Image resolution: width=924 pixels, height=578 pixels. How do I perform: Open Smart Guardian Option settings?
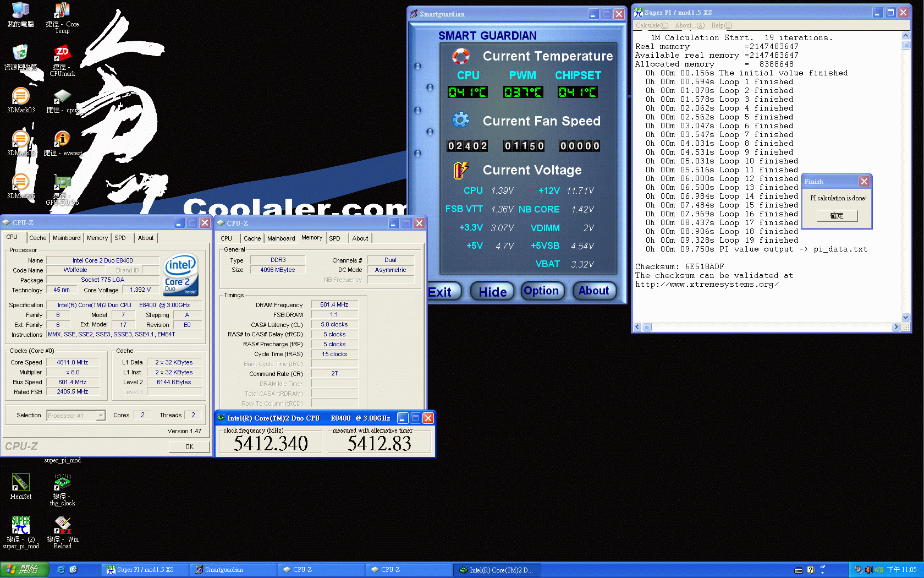pyautogui.click(x=542, y=291)
